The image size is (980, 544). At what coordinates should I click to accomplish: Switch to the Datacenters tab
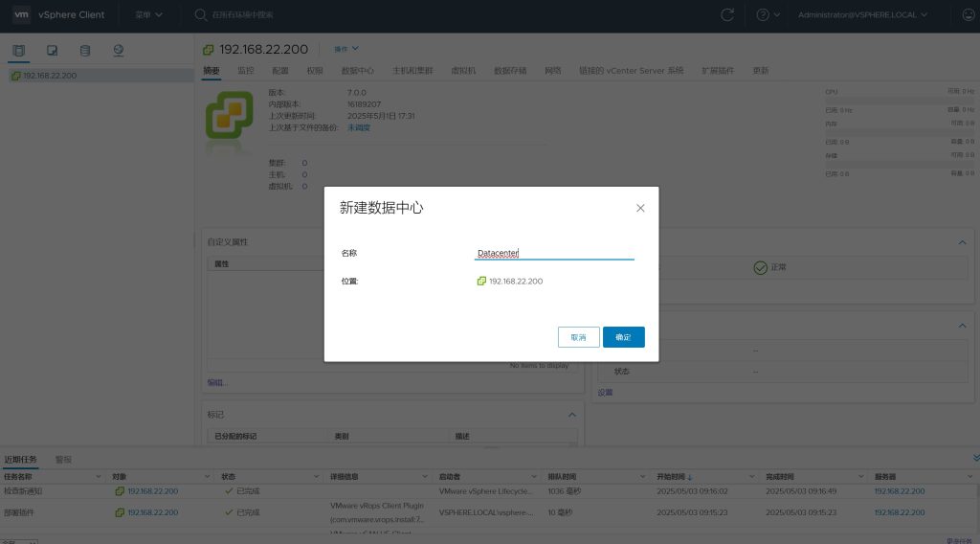click(358, 71)
